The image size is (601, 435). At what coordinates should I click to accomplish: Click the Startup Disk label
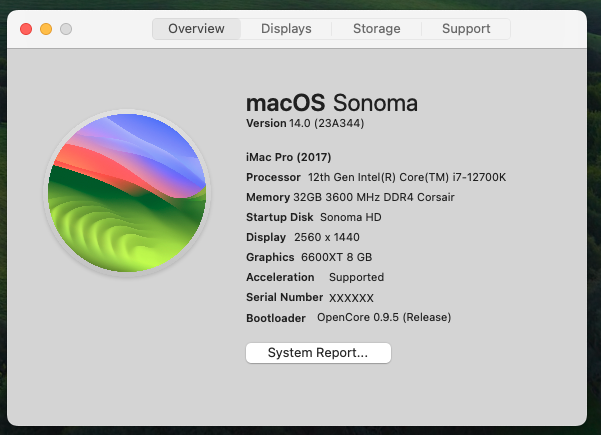pyautogui.click(x=280, y=217)
